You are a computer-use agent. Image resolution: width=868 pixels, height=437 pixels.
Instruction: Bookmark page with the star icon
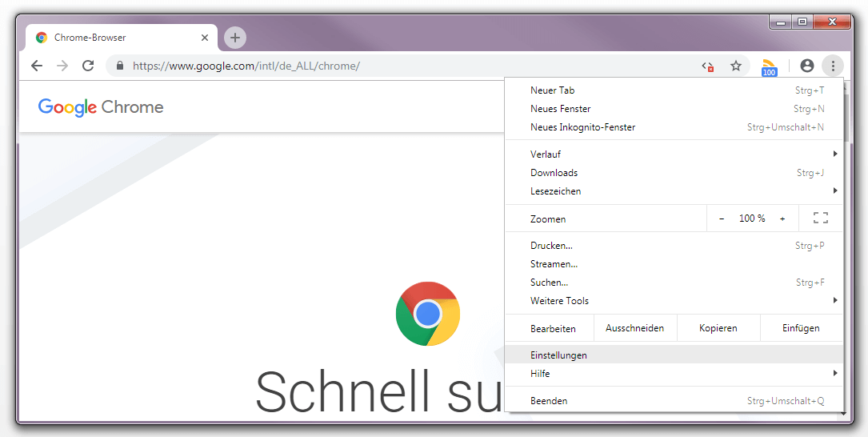736,66
